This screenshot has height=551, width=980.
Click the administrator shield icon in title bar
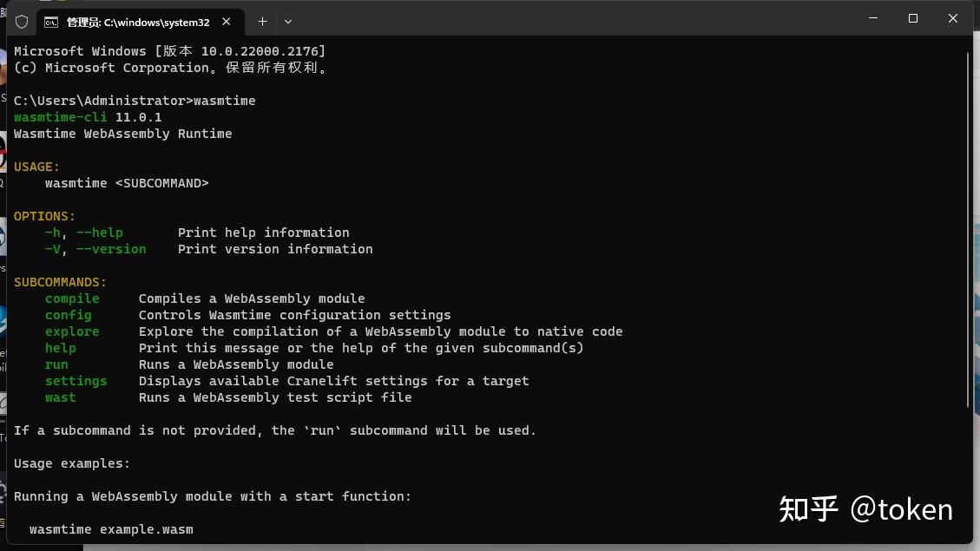pyautogui.click(x=22, y=22)
